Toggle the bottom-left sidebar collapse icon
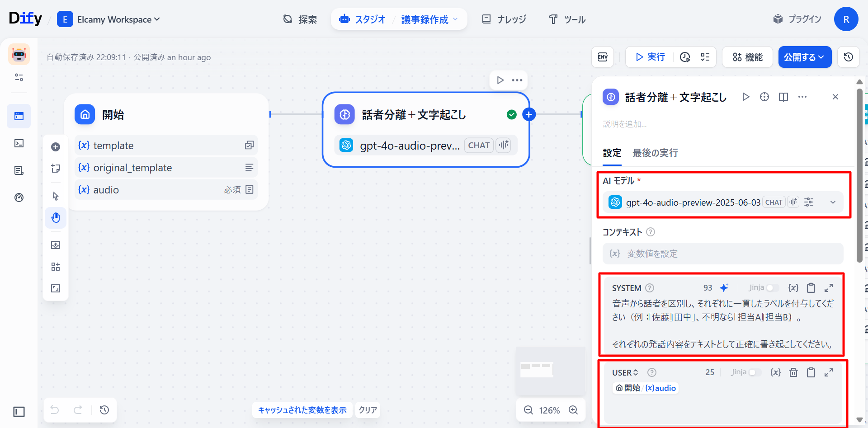 point(19,412)
